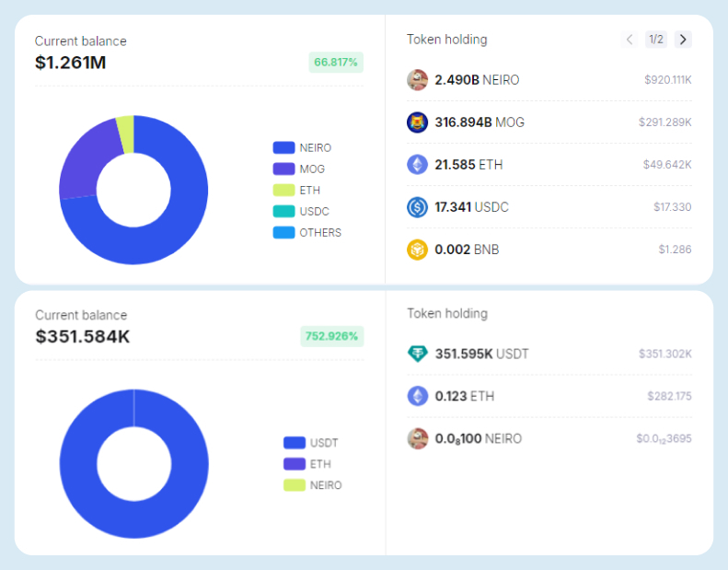Go to next token holding page

pos(682,40)
